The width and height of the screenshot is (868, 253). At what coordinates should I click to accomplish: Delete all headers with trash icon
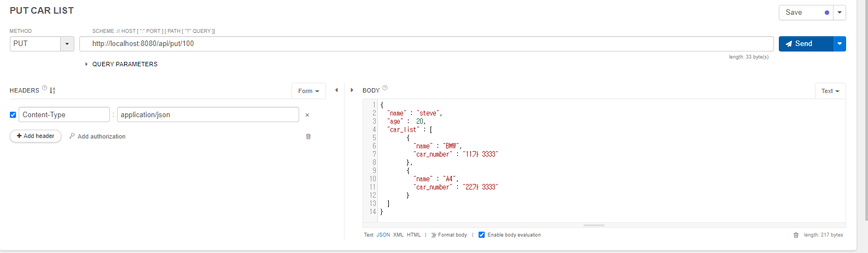(308, 136)
